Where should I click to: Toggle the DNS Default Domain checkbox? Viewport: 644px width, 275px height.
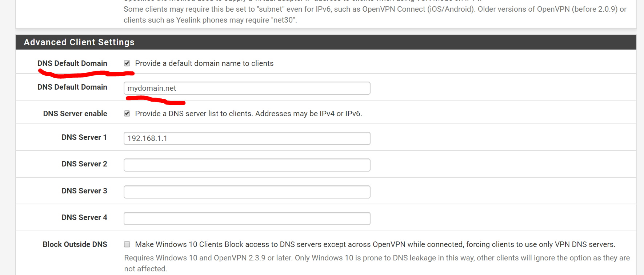coord(127,63)
